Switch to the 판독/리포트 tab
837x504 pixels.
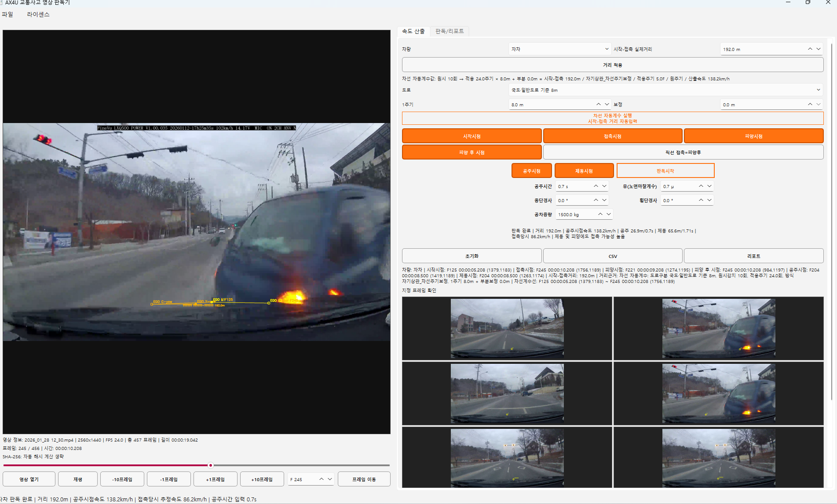(x=450, y=31)
